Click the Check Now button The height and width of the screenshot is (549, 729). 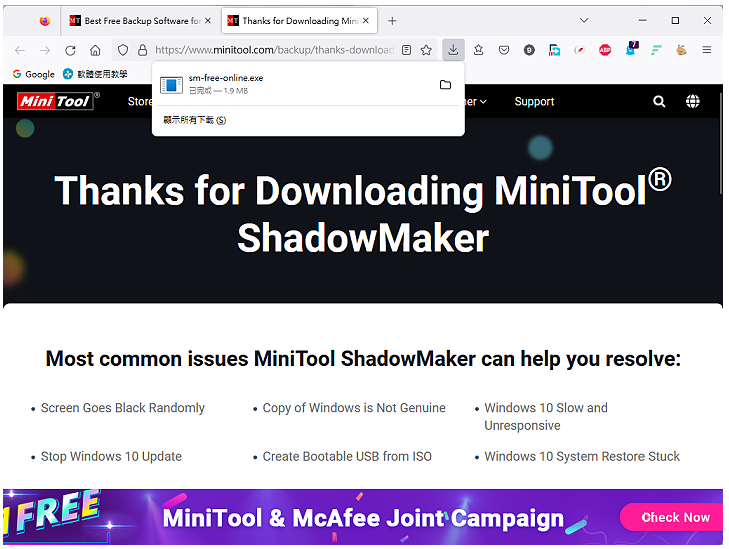pos(672,517)
